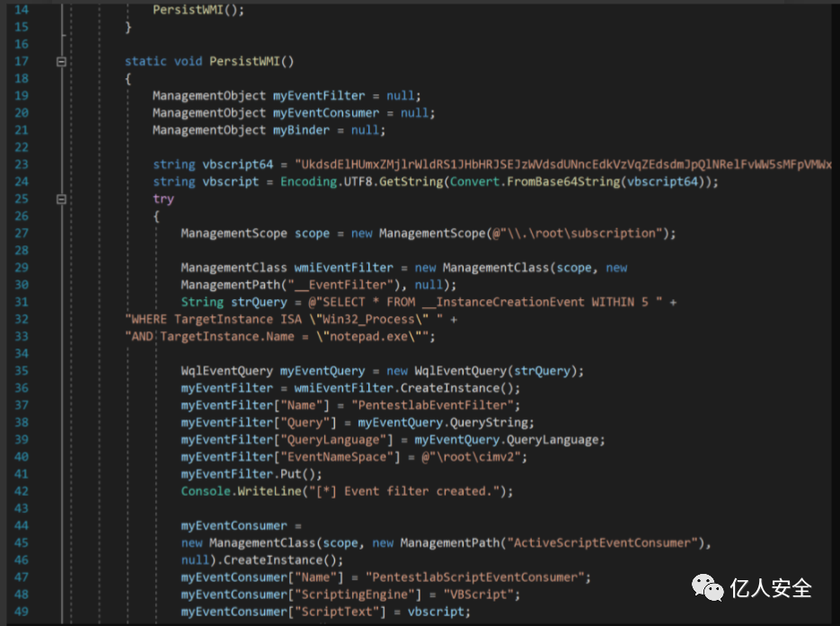Select line number 25 in gutter
This screenshot has height=626, width=840.
click(22, 199)
